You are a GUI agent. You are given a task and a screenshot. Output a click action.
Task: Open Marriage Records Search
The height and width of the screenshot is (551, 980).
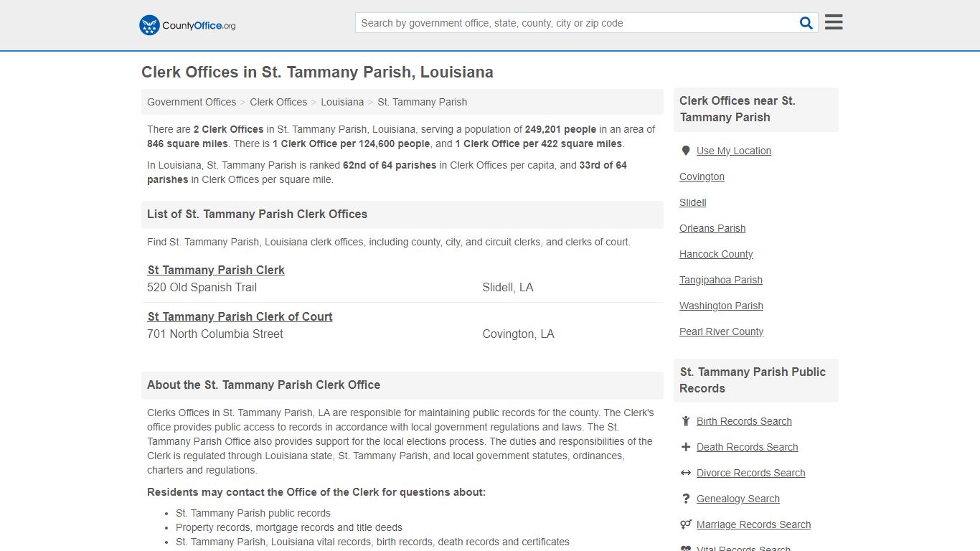point(753,524)
